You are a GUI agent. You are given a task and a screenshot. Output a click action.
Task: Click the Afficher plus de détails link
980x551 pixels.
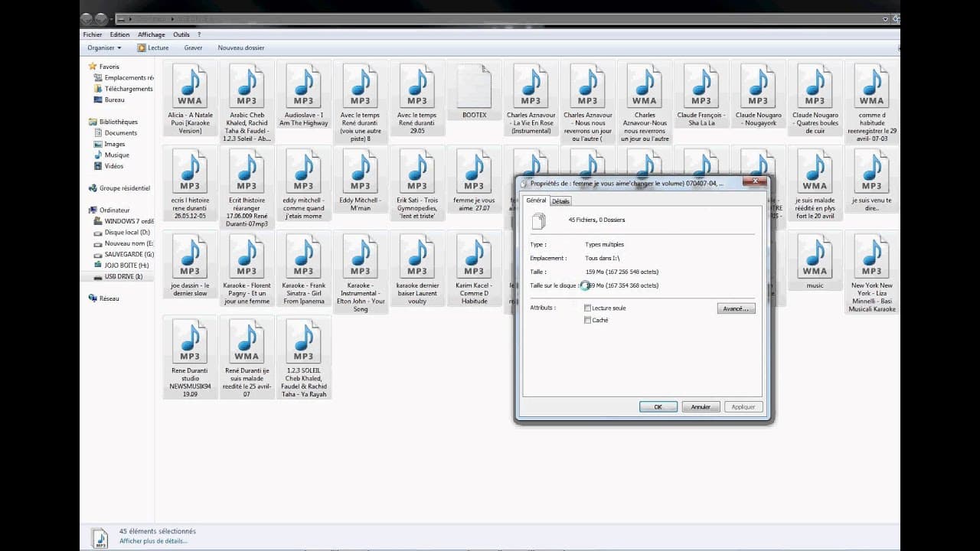point(153,541)
